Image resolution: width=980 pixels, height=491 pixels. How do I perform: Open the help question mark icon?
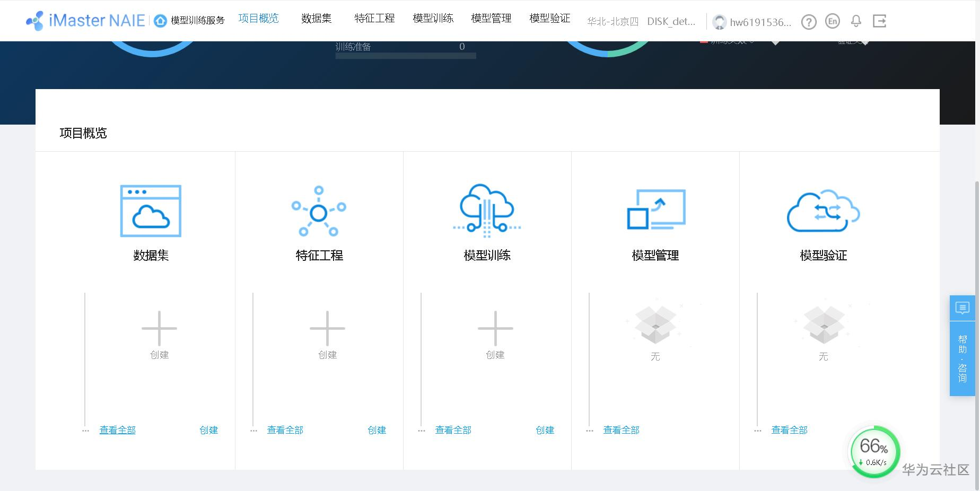pyautogui.click(x=809, y=22)
